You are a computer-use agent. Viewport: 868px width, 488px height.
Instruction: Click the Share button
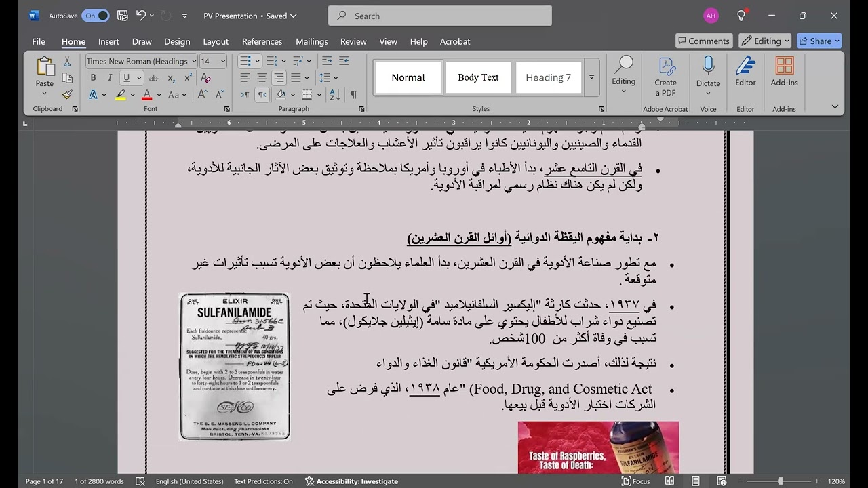[x=819, y=41]
